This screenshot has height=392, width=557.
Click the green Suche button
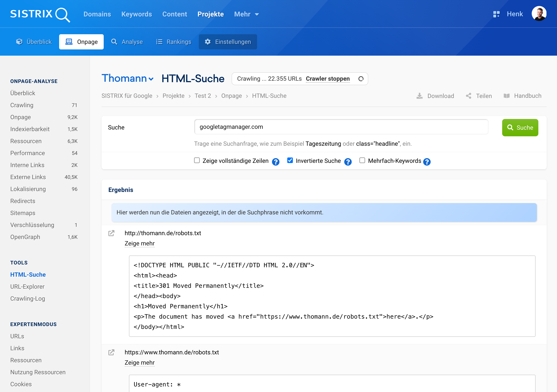pyautogui.click(x=520, y=128)
